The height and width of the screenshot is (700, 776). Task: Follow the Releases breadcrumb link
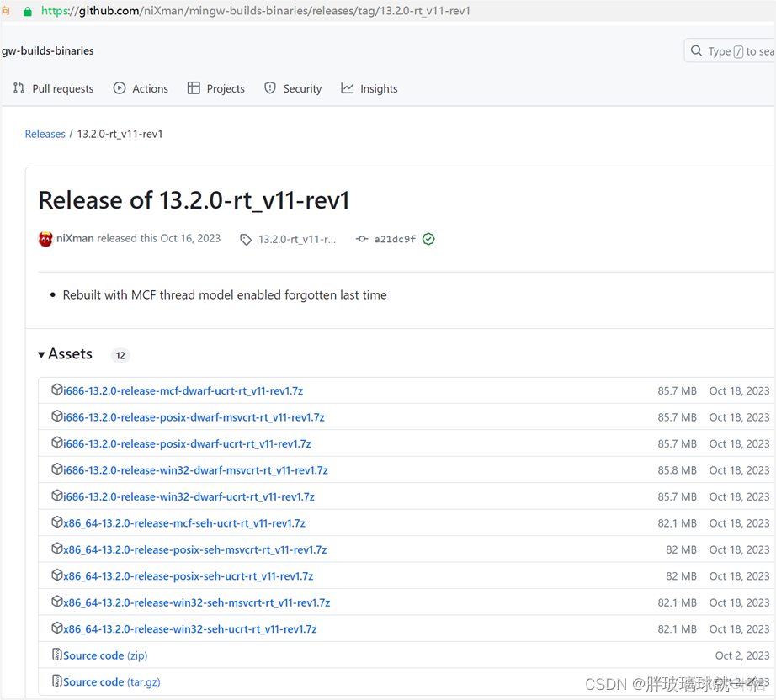point(45,134)
